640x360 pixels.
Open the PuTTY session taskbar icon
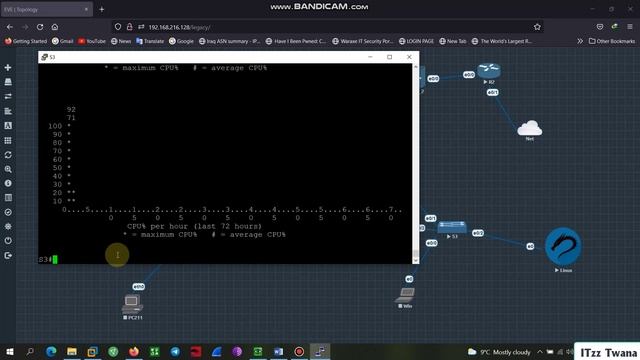(320, 351)
